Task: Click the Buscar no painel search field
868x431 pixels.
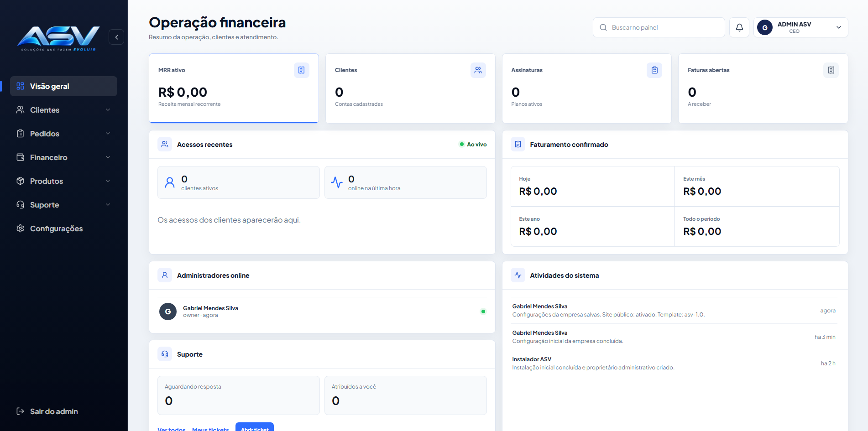Action: click(659, 27)
